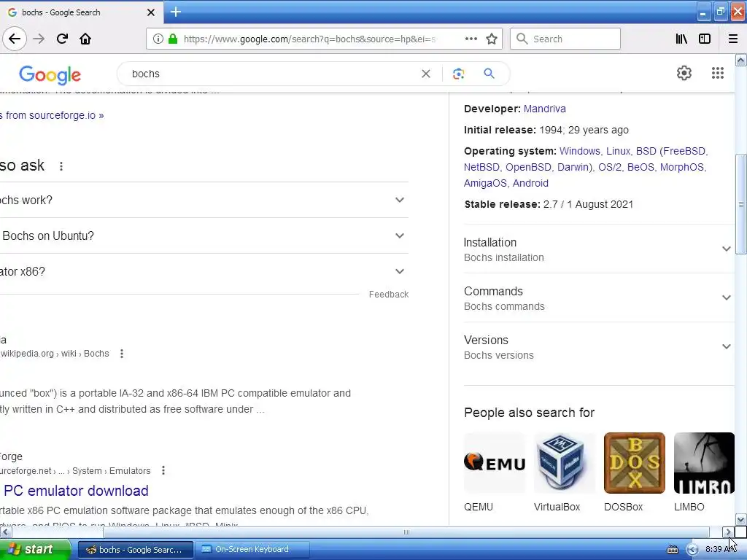
Task: Click 'Stable release: 2.7 / 1 August 2021' text
Action: click(549, 204)
